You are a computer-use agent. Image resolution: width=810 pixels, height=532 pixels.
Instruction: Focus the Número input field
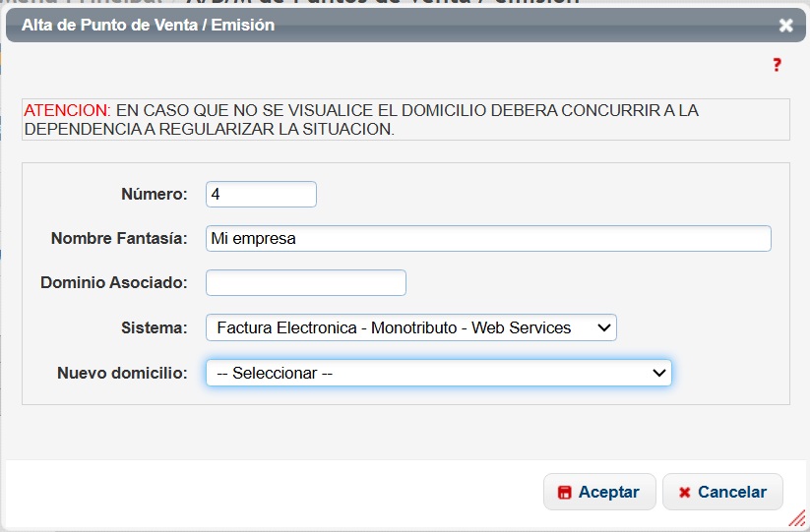point(261,195)
